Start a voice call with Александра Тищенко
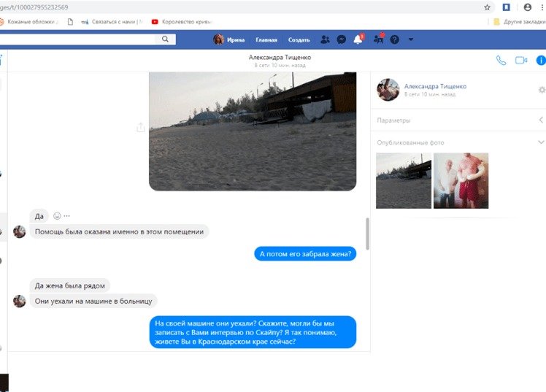This screenshot has width=546, height=392. click(501, 61)
